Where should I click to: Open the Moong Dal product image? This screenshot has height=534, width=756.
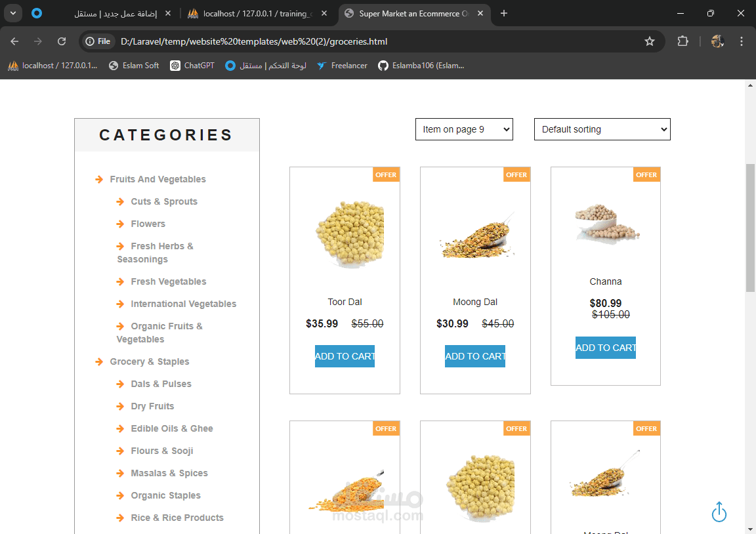click(477, 235)
